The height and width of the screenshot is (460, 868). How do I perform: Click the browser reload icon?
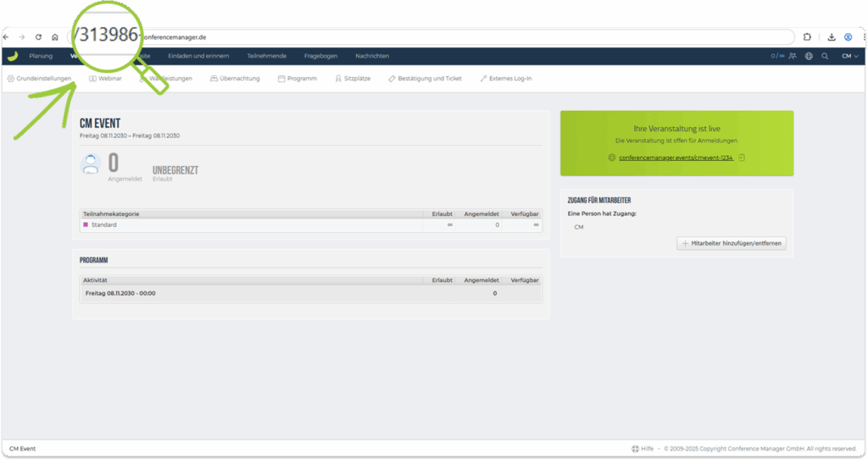(x=38, y=37)
